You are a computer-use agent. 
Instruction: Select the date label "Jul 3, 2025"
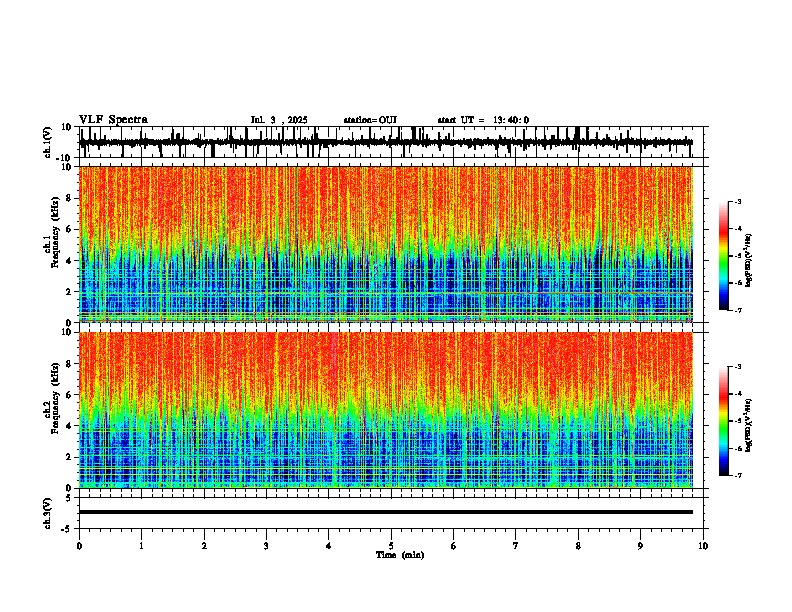(279, 120)
